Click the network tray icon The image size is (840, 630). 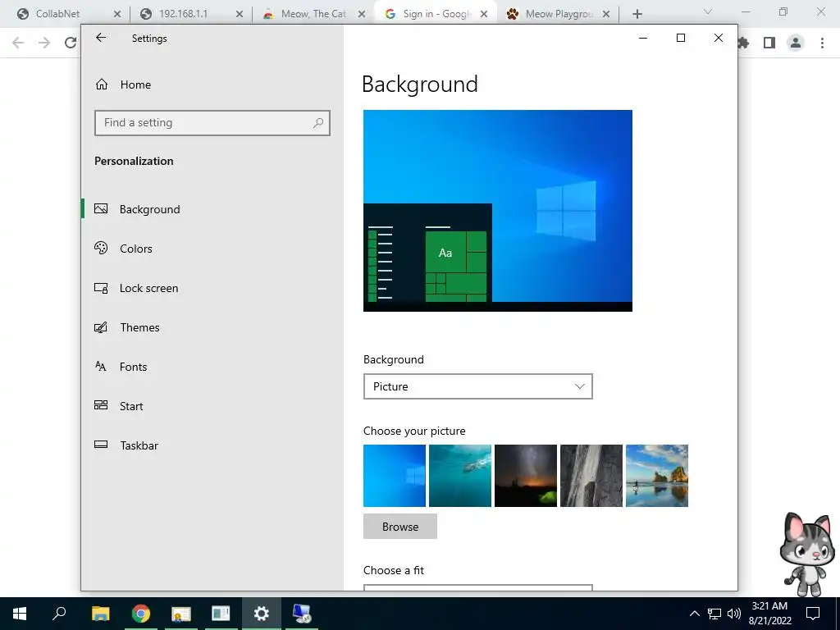(714, 614)
